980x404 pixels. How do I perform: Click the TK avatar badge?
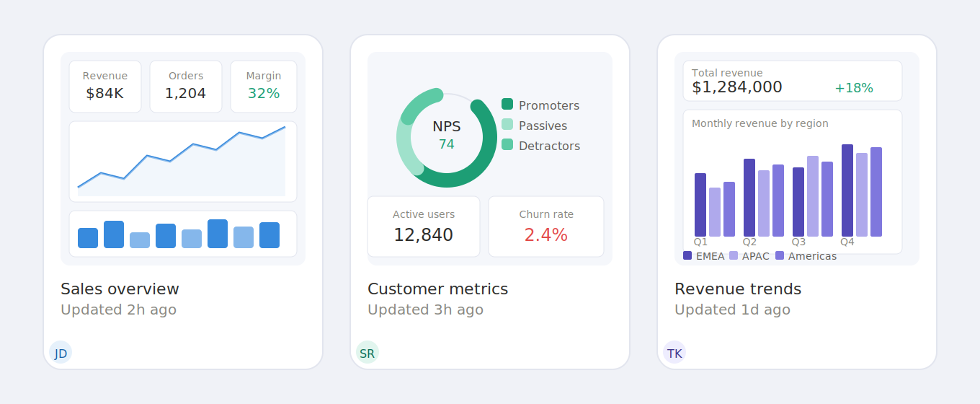coord(674,353)
